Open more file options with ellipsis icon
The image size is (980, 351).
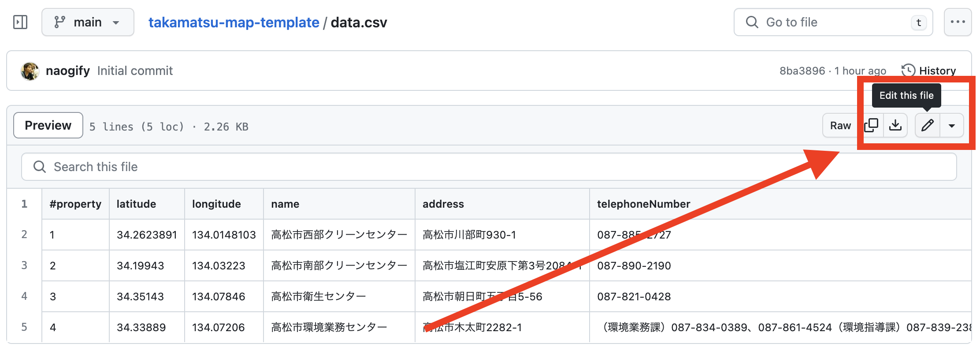[x=958, y=22]
